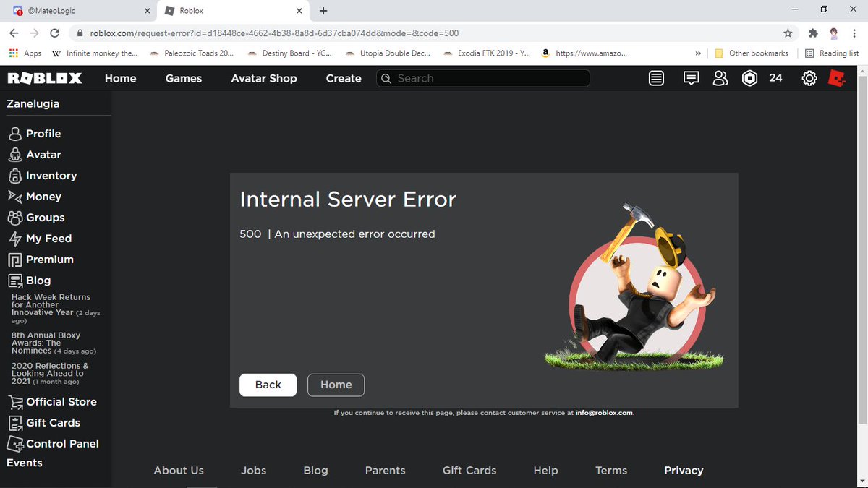Click the Blog sidebar icon
868x488 pixels.
click(14, 281)
